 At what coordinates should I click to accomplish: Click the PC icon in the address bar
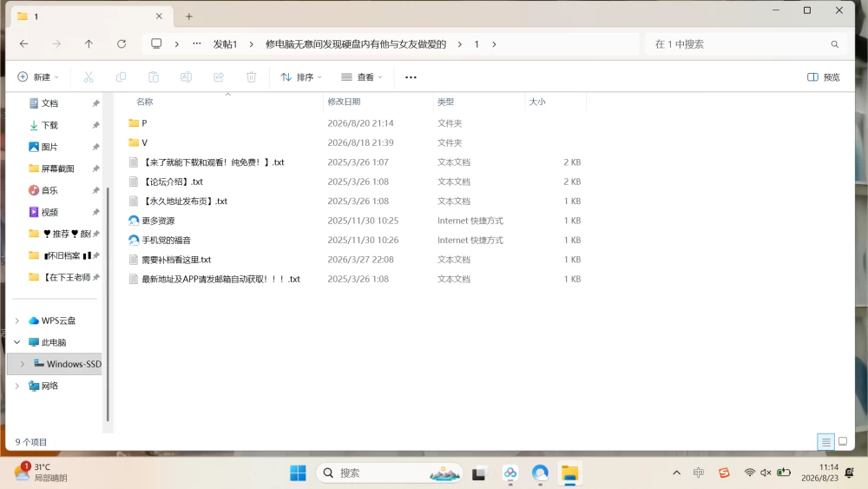click(156, 43)
